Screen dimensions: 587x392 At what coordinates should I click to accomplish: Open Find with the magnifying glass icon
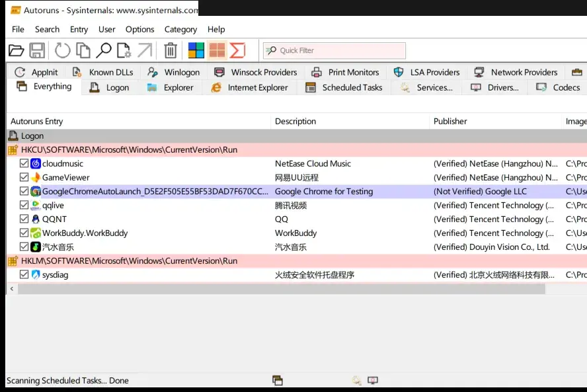[x=104, y=50]
